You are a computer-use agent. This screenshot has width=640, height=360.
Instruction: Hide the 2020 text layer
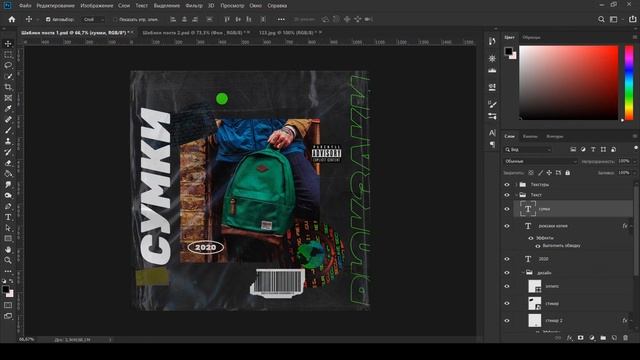click(x=507, y=259)
